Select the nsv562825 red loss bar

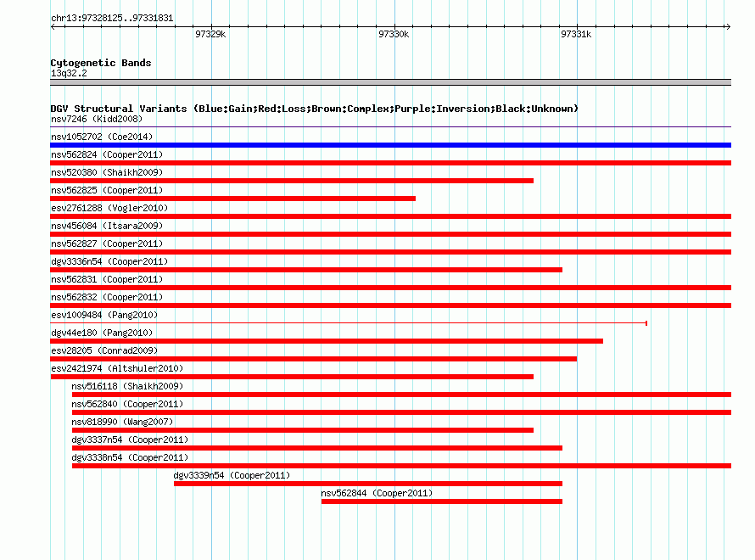click(x=232, y=199)
